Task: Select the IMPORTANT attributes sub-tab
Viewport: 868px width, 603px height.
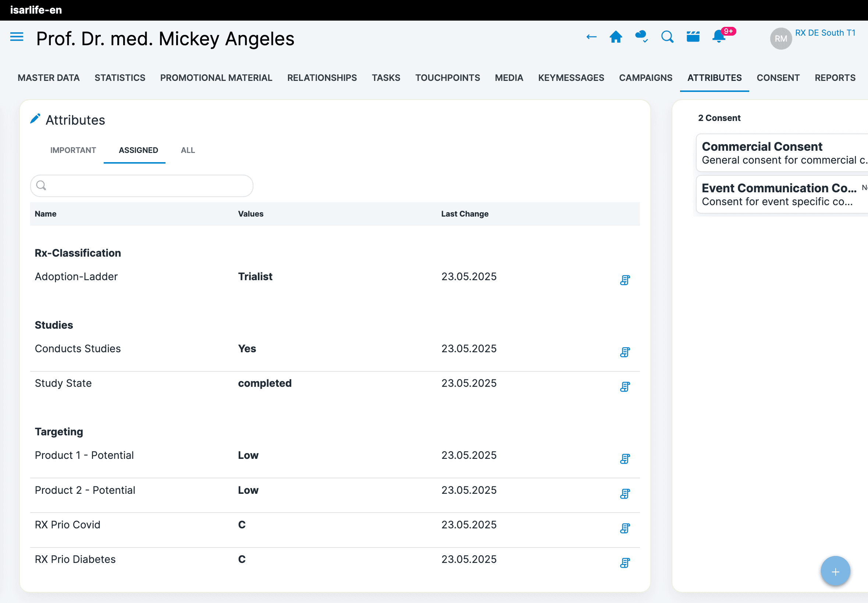Action: point(73,150)
